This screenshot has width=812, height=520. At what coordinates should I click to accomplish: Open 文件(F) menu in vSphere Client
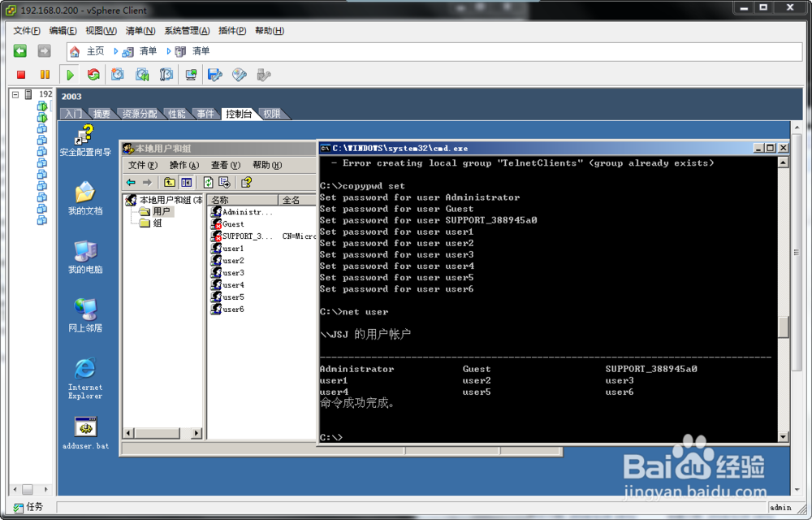27,31
